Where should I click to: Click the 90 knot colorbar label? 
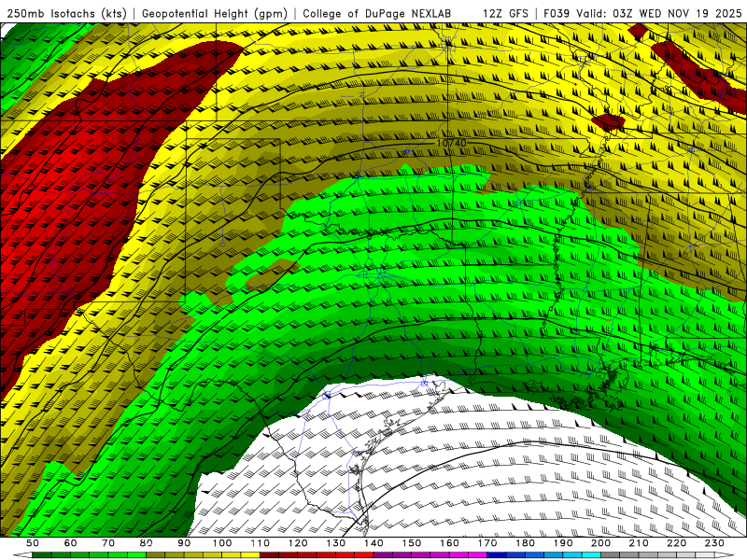click(184, 543)
